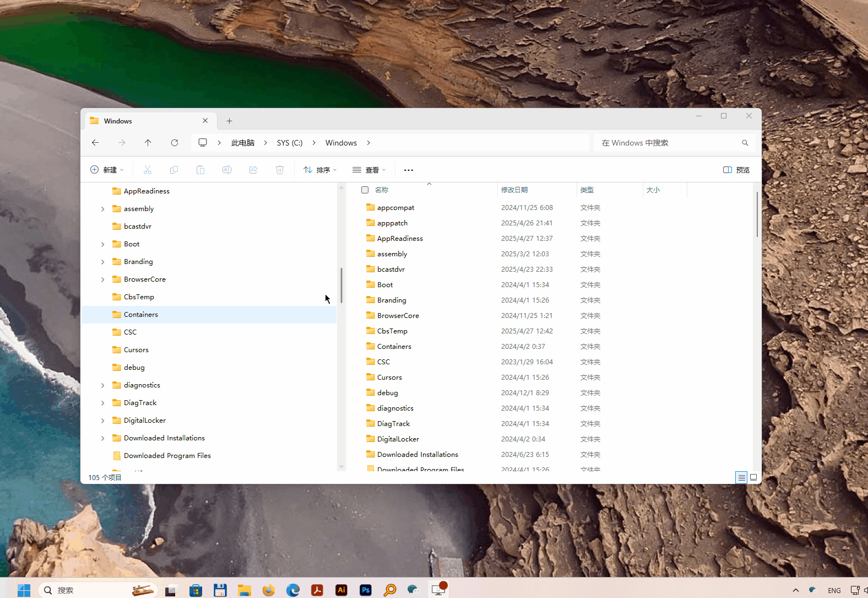Switch to large thumbnails view icon
This screenshot has width=868, height=598.
point(753,477)
